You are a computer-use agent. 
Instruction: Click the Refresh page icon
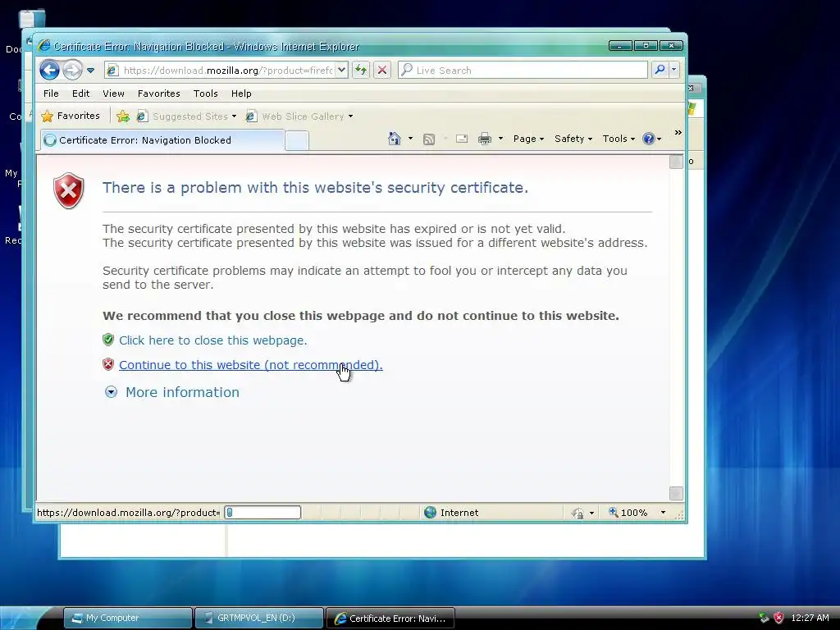[x=361, y=71]
